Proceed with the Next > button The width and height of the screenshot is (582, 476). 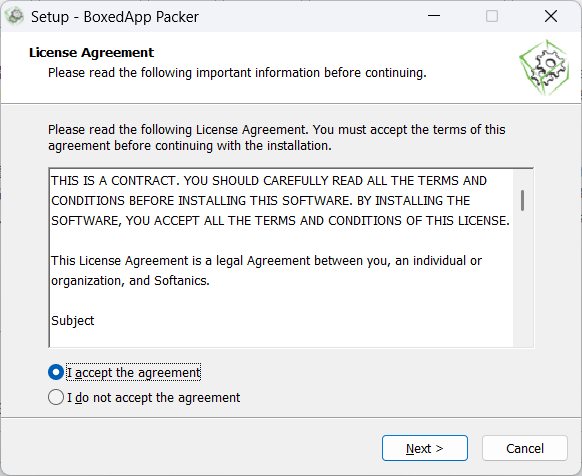point(425,448)
